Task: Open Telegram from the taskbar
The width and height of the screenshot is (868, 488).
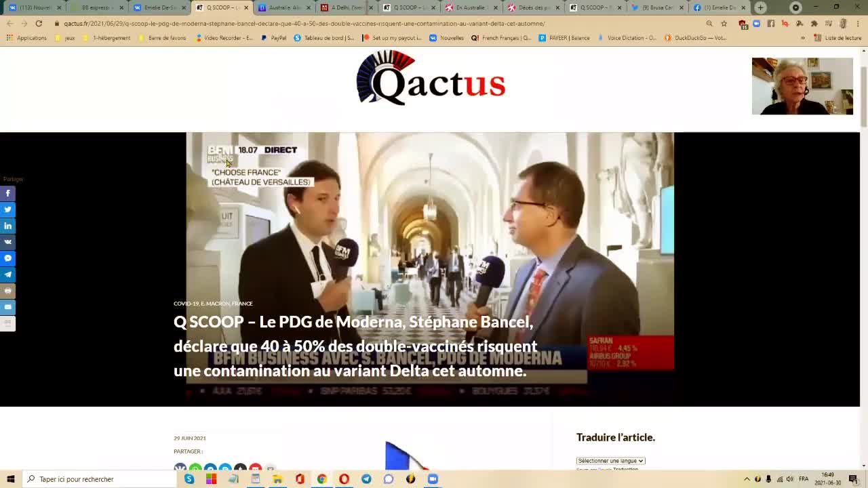Action: click(366, 479)
